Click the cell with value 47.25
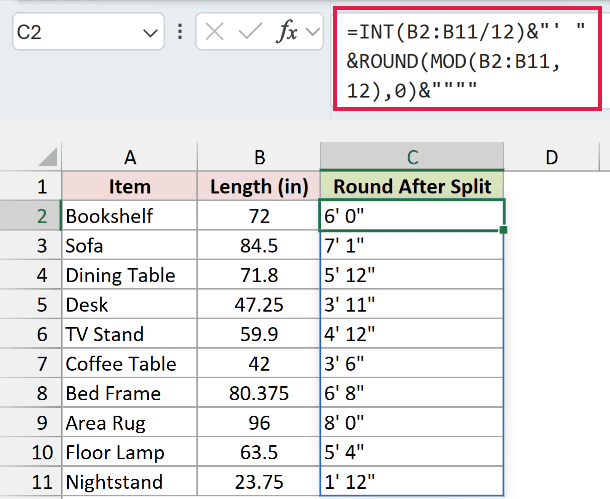 [259, 305]
